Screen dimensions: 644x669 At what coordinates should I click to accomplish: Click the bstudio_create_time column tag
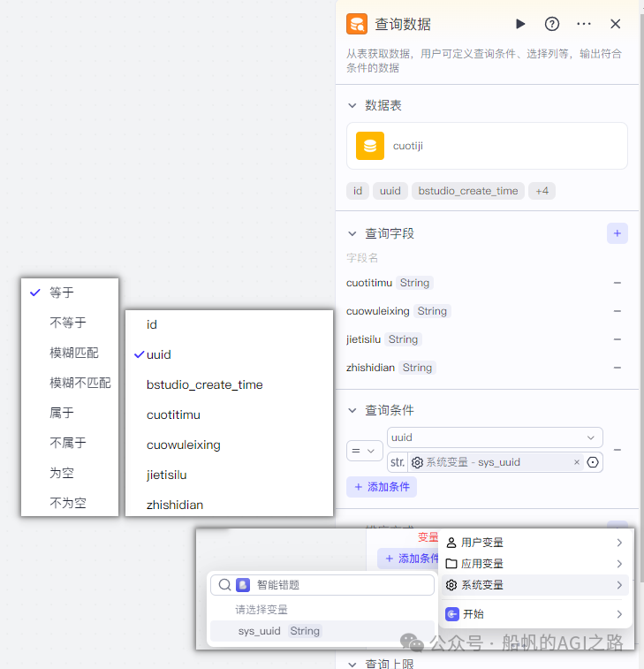click(468, 191)
